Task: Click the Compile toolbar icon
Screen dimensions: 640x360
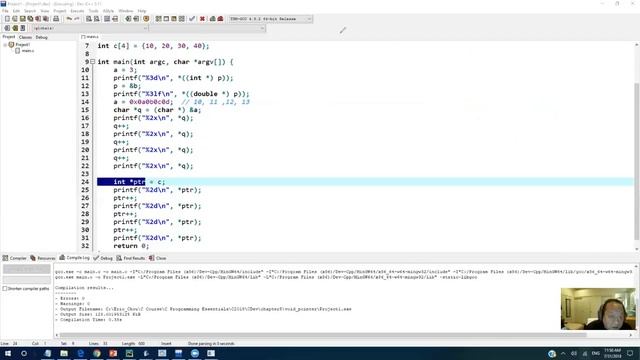Action: (x=158, y=19)
